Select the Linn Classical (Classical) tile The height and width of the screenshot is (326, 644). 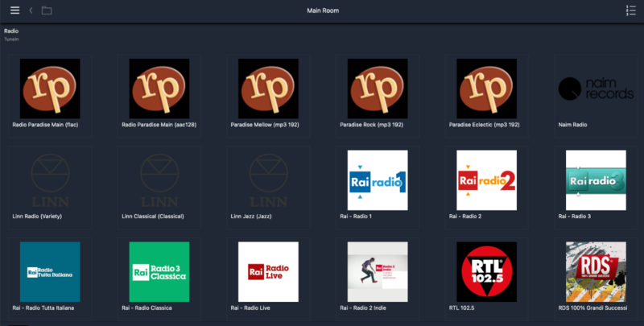pyautogui.click(x=159, y=180)
